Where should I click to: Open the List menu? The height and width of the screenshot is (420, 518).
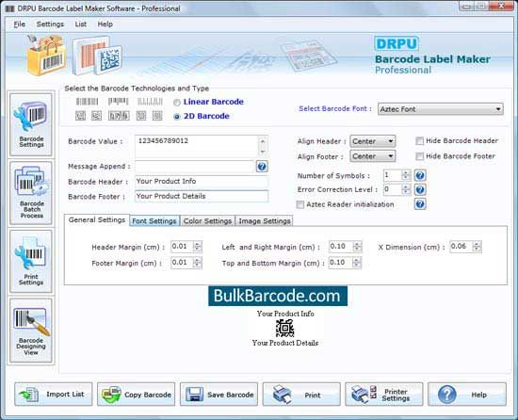point(81,24)
